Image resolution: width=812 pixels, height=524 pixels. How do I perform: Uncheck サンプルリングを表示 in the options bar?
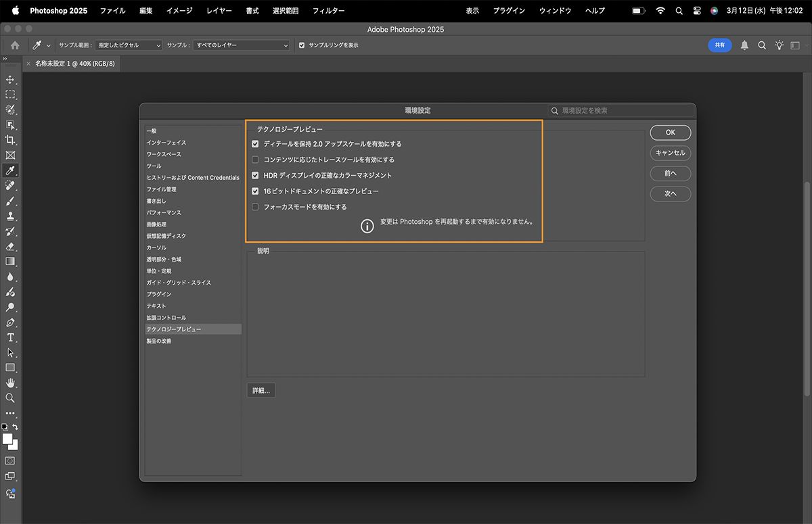302,45
